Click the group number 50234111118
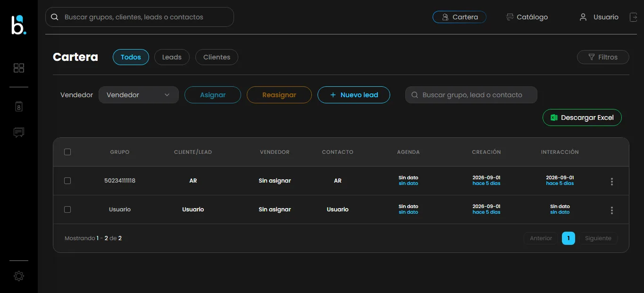 (120, 181)
